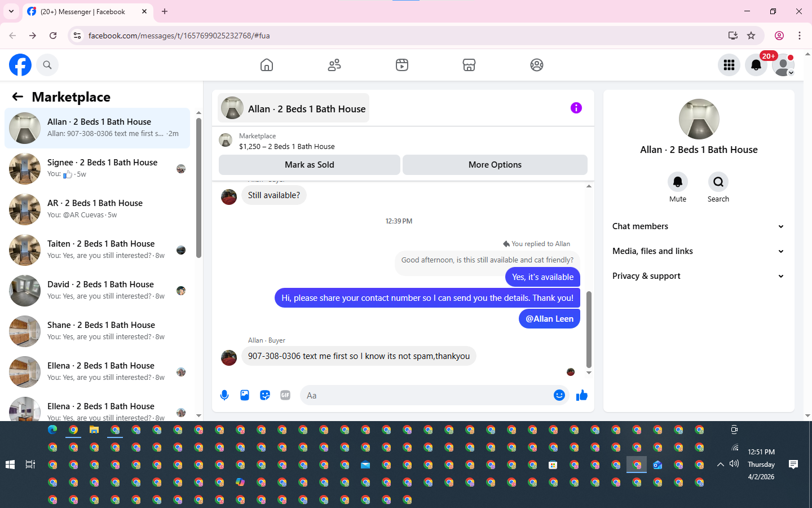Open Chrome profile icon
Viewport: 812px width, 508px height.
[x=779, y=36]
